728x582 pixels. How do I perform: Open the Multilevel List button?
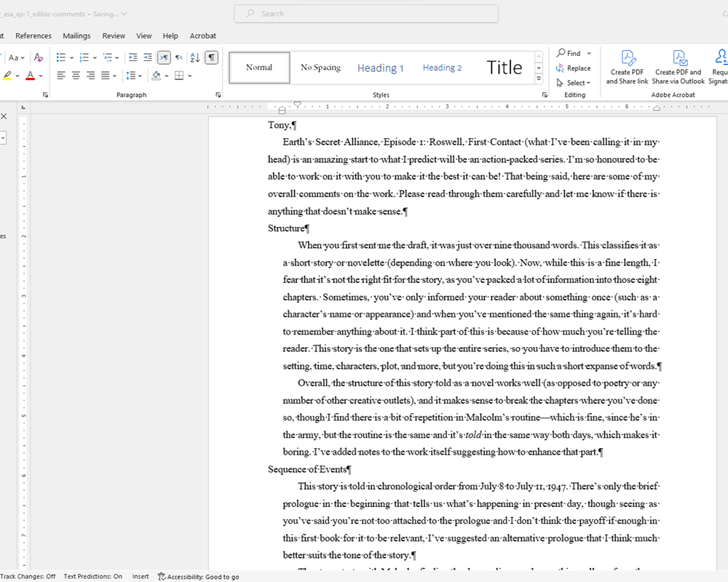tap(107, 57)
